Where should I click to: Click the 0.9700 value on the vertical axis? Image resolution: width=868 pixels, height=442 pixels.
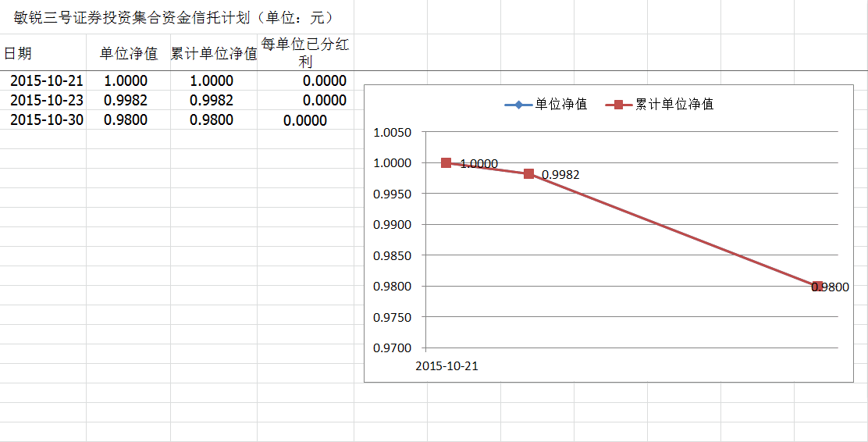[x=392, y=348]
